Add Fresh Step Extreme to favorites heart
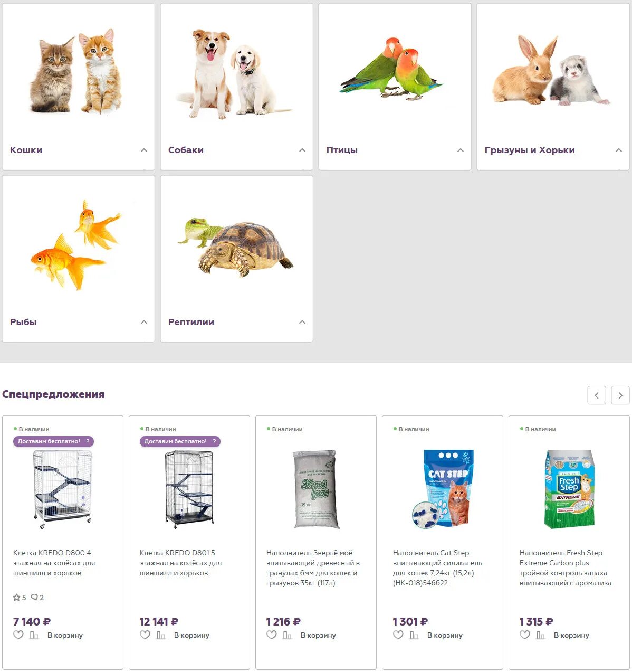 [x=525, y=635]
